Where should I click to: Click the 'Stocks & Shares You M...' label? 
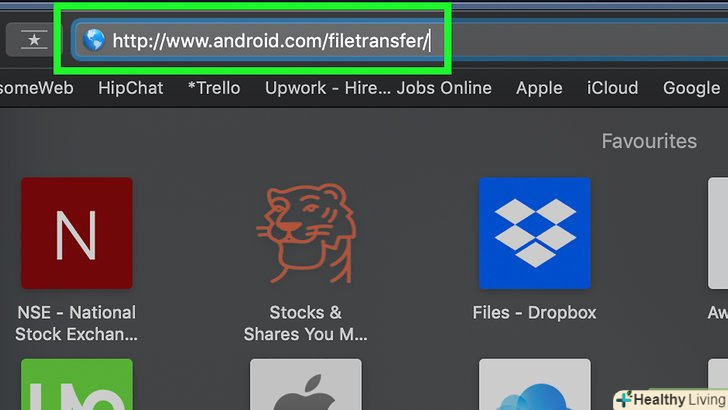coord(306,323)
